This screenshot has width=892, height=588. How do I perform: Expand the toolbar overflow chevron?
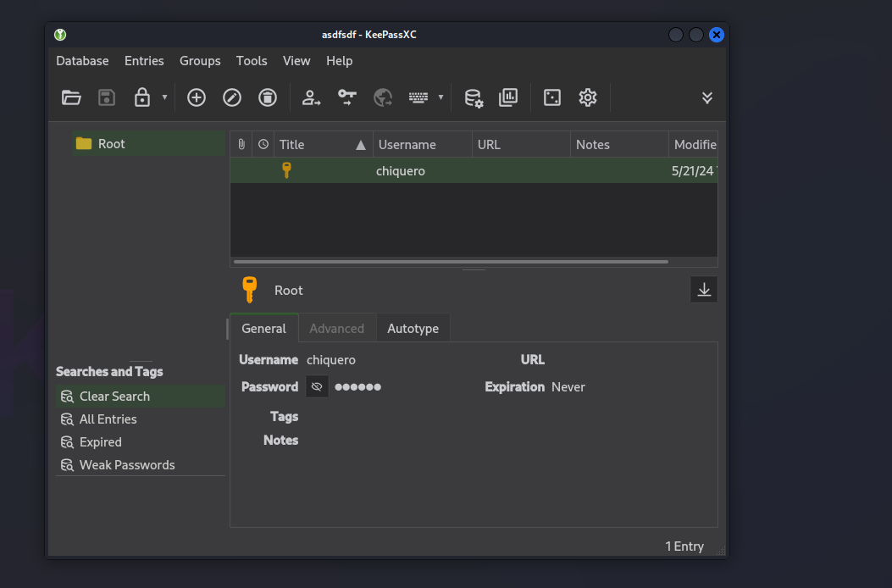coord(707,98)
